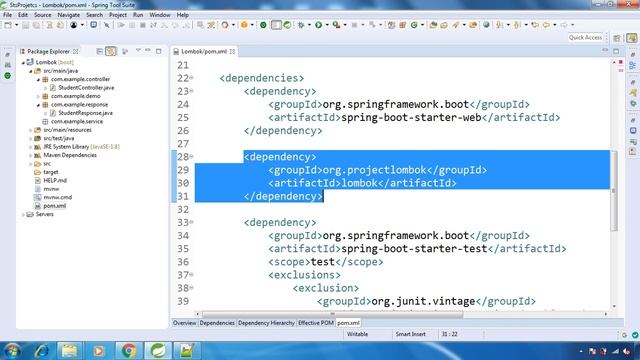Toggle folding at line 33 dependency

pyautogui.click(x=191, y=222)
